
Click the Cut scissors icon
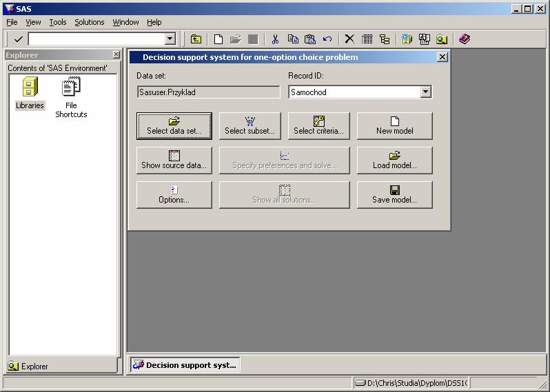coord(276,39)
